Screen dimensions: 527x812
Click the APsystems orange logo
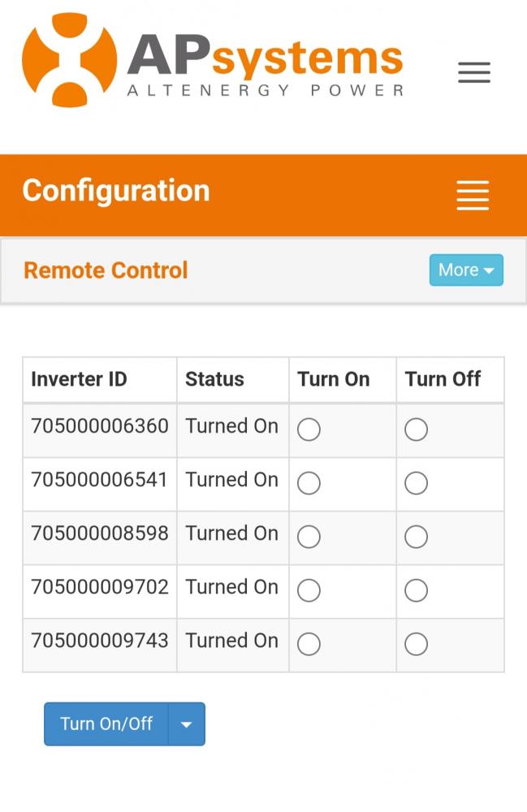pyautogui.click(x=212, y=59)
